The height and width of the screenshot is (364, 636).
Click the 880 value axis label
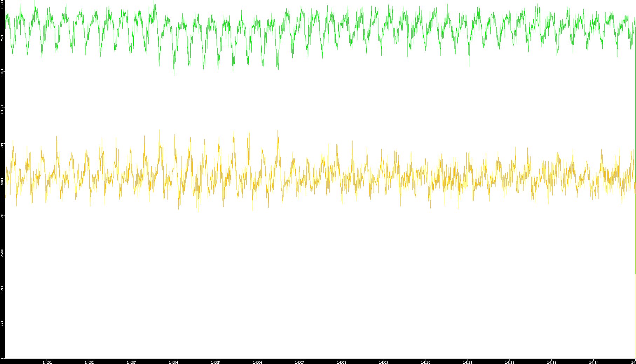2,324
